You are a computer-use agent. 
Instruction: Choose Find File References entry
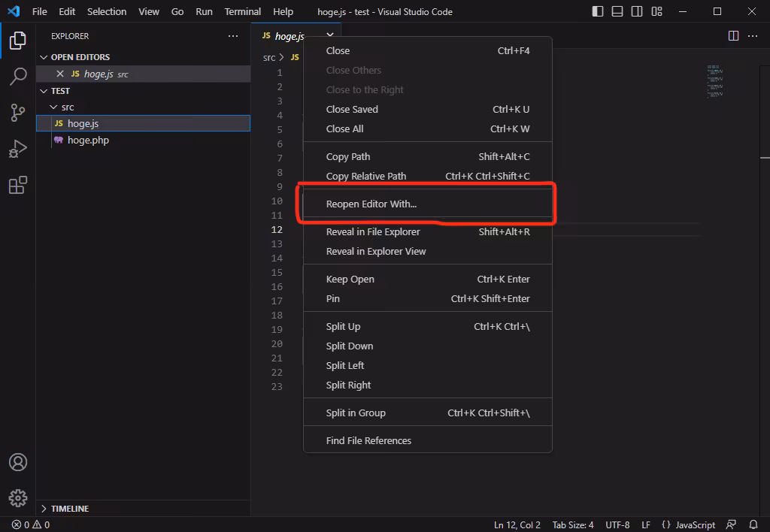pyautogui.click(x=428, y=441)
